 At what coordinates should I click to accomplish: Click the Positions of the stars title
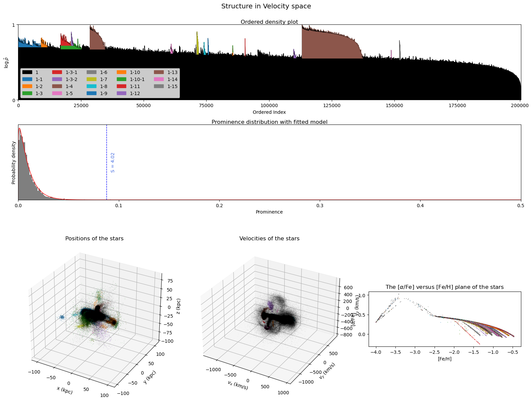click(x=94, y=239)
